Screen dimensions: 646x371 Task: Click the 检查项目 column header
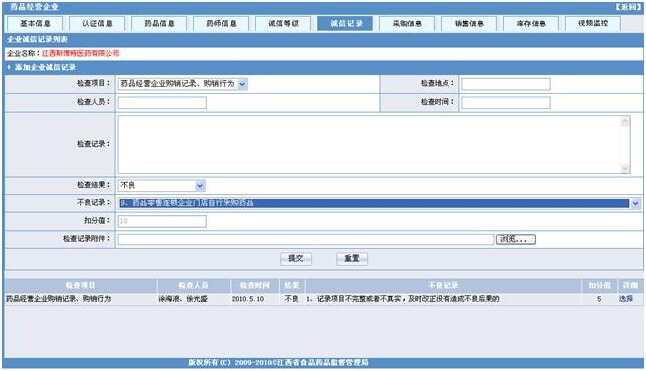[81, 285]
